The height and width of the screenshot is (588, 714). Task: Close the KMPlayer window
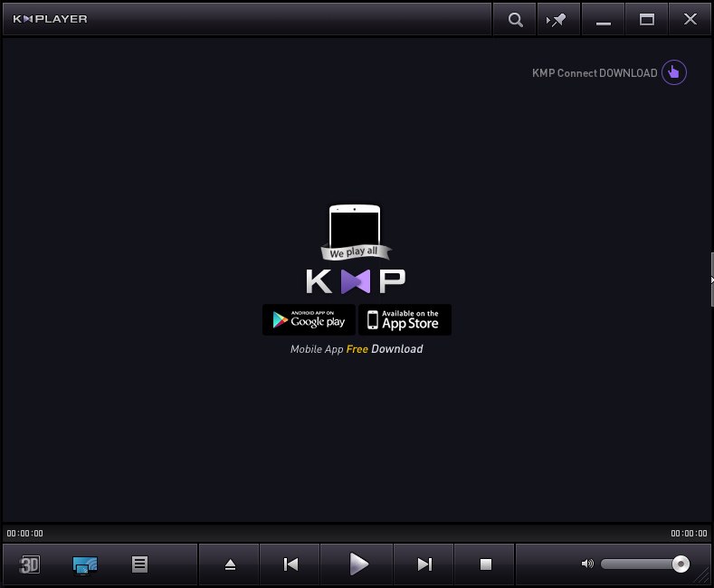[690, 20]
